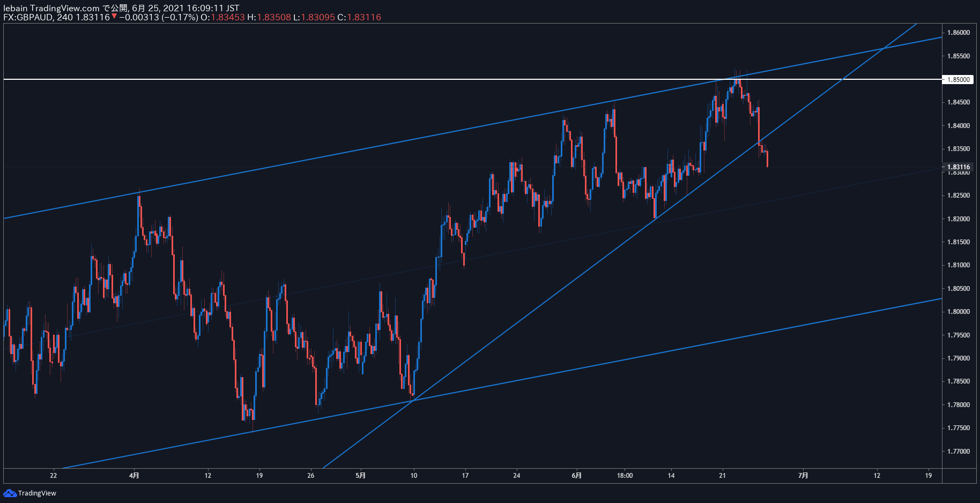Click the 22 date label on time axis
980x503 pixels.
54,476
